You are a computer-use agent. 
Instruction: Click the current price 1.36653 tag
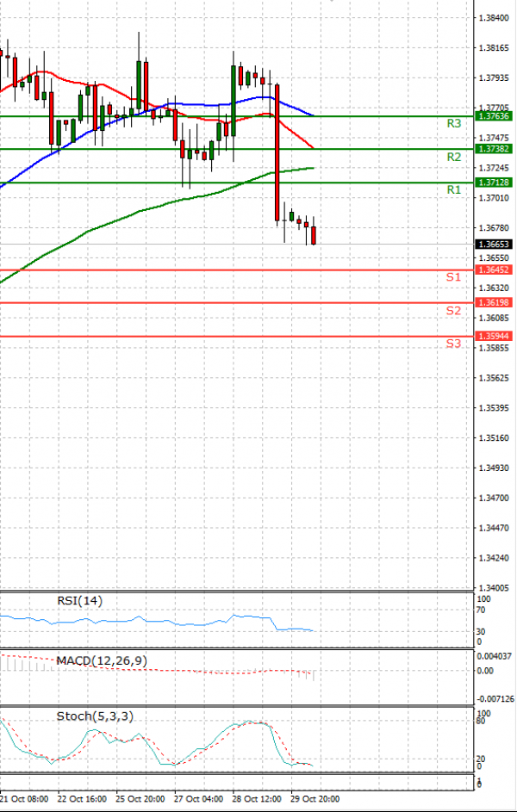[495, 244]
